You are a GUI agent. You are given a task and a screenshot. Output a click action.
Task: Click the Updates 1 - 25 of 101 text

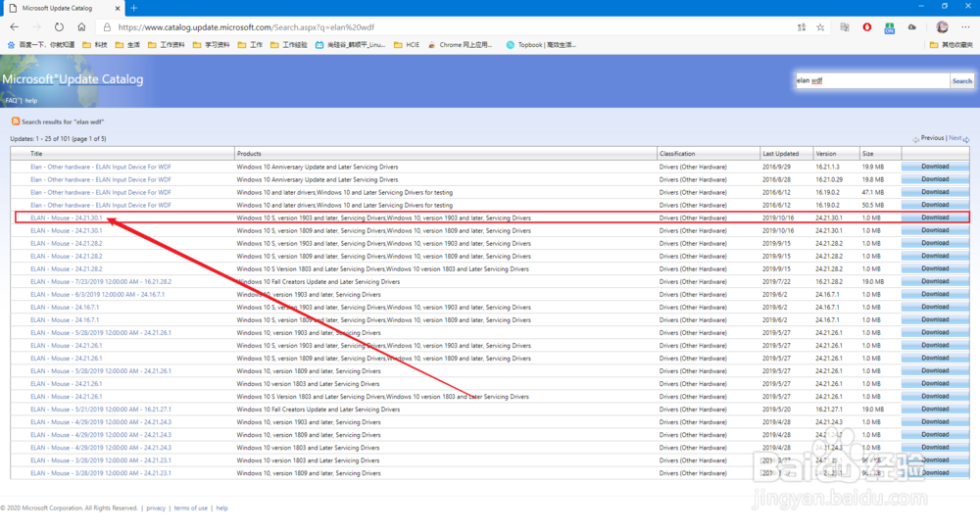click(58, 139)
